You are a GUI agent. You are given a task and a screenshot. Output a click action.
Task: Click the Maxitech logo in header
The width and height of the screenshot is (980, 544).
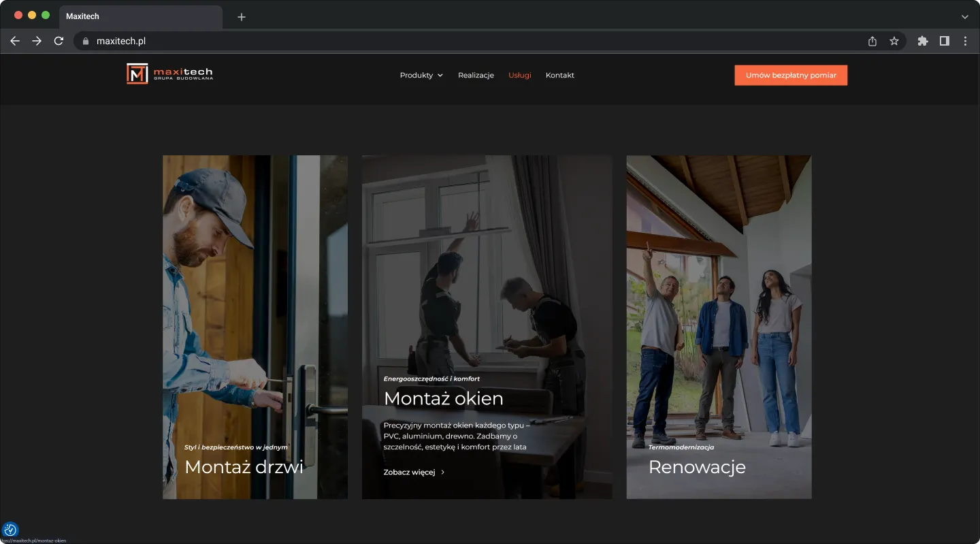pos(169,74)
